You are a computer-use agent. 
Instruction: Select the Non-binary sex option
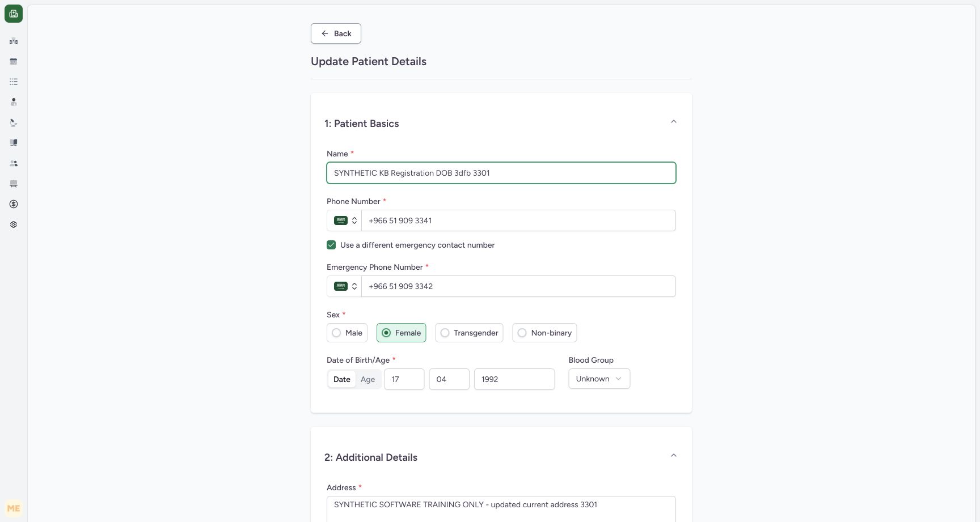544,333
